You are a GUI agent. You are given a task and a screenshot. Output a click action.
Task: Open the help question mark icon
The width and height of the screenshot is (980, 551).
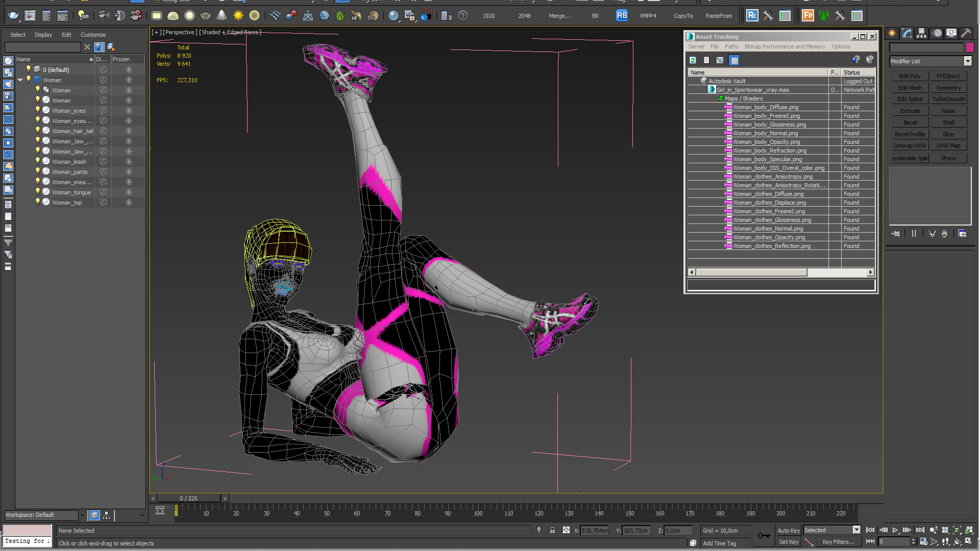pyautogui.click(x=463, y=16)
